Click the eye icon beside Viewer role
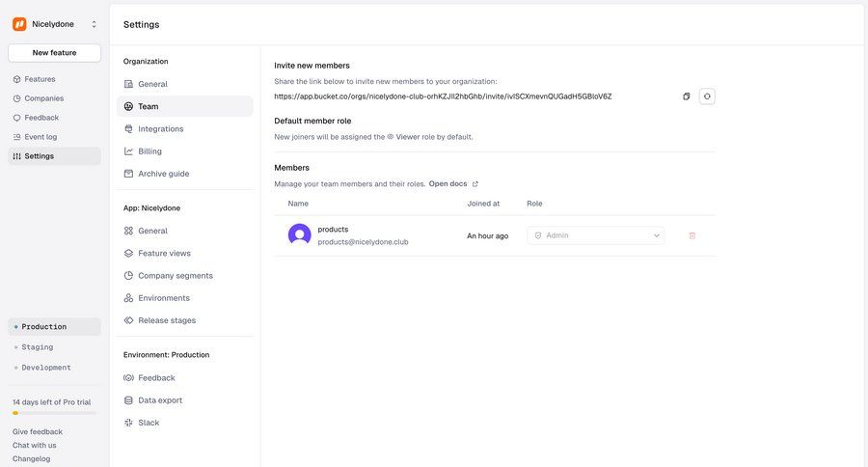The width and height of the screenshot is (868, 467). 391,137
